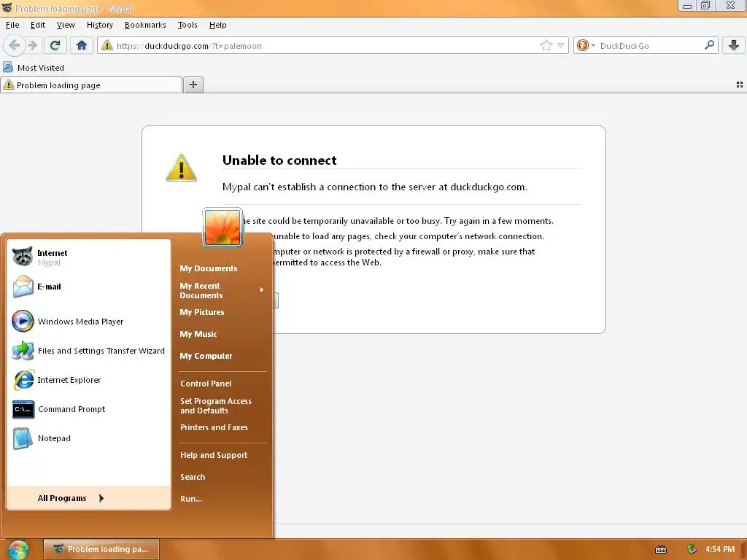Click the Forward arrow button

coord(32,45)
